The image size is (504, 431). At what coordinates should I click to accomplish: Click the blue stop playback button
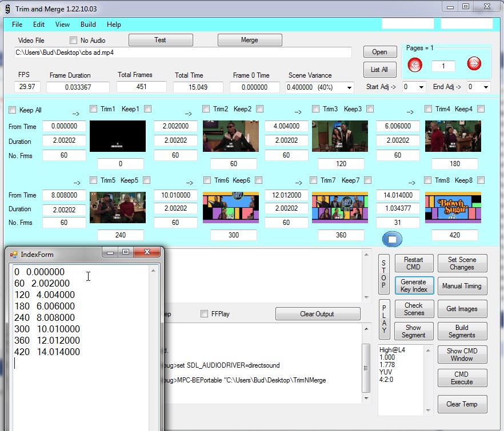[x=392, y=239]
